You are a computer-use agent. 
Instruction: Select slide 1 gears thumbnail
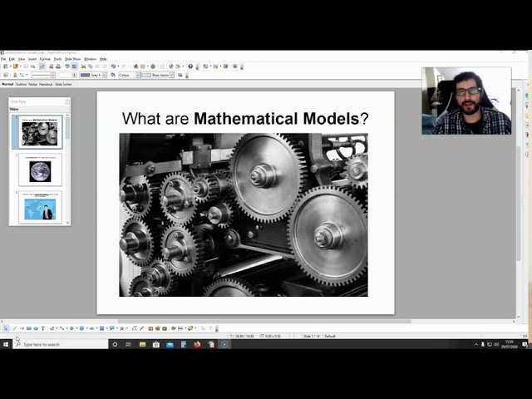tap(40, 131)
